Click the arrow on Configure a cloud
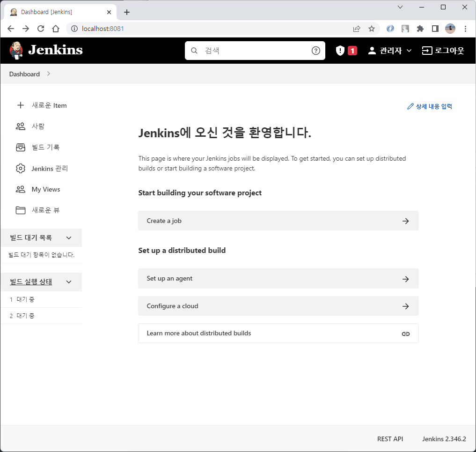This screenshot has height=452, width=476. coord(406,306)
